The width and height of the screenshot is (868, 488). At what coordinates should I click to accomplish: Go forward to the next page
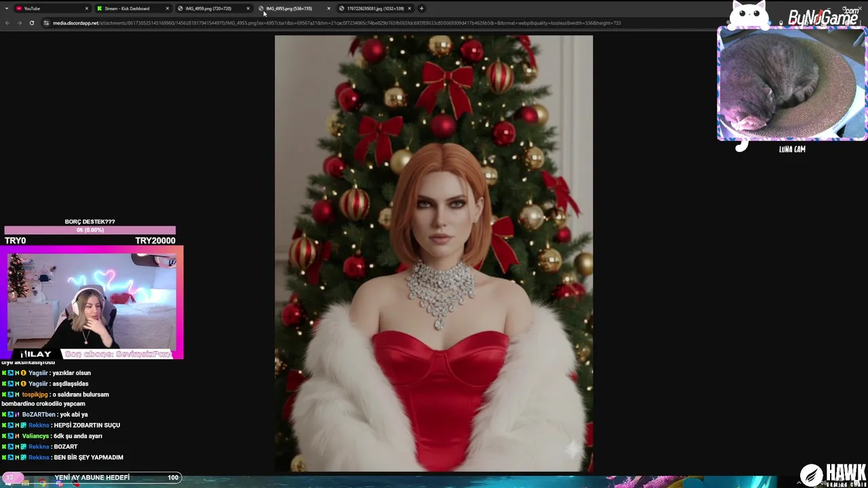tap(19, 23)
